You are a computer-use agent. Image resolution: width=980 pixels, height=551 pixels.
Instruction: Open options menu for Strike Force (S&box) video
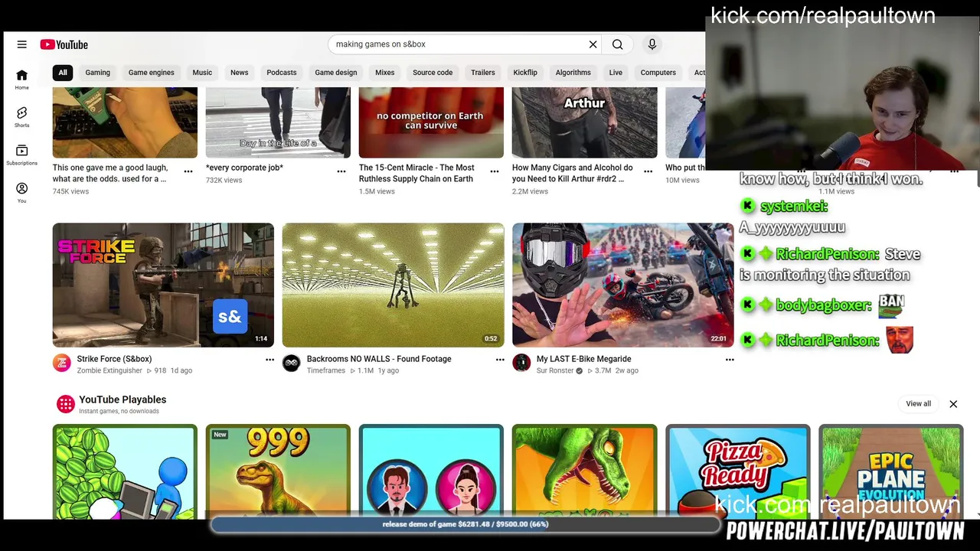pyautogui.click(x=269, y=360)
